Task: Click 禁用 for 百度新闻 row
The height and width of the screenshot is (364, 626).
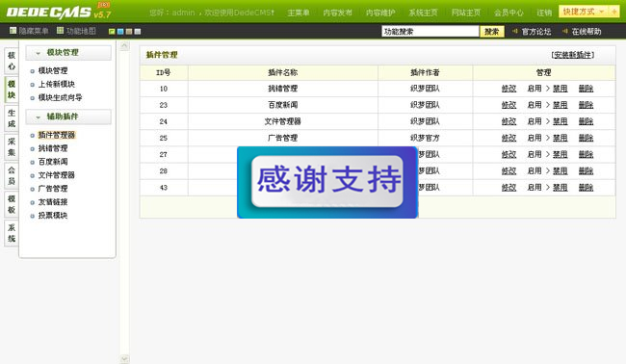Action: 561,105
